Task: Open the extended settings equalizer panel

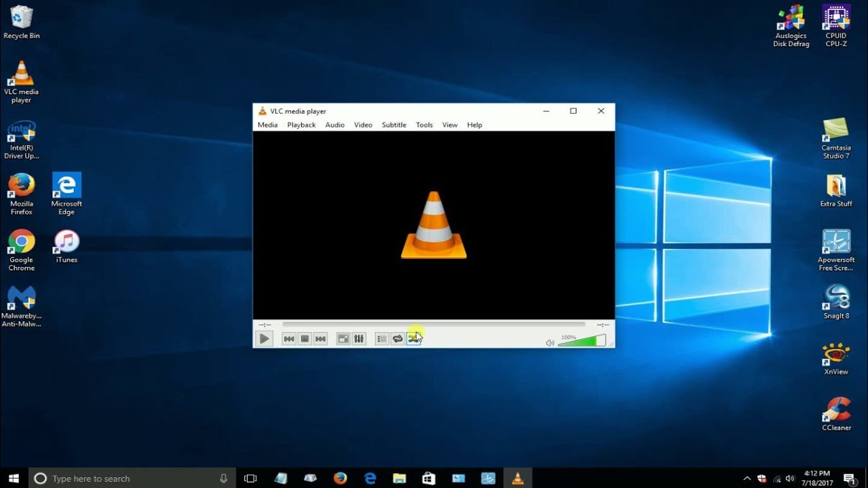Action: point(359,338)
